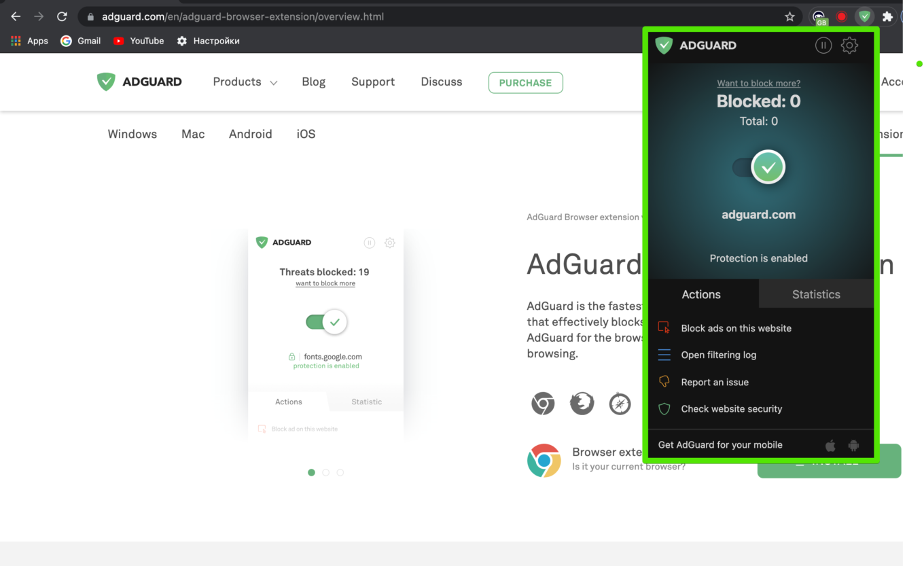Click the Android icon for AdGuard mobile

(x=853, y=446)
